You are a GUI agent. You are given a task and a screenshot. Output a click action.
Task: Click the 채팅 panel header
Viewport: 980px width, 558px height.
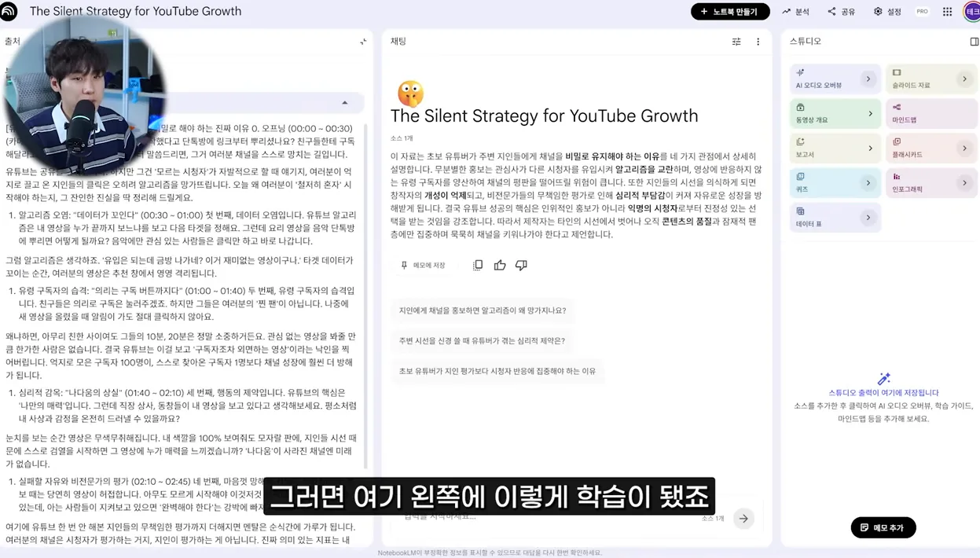coord(398,42)
